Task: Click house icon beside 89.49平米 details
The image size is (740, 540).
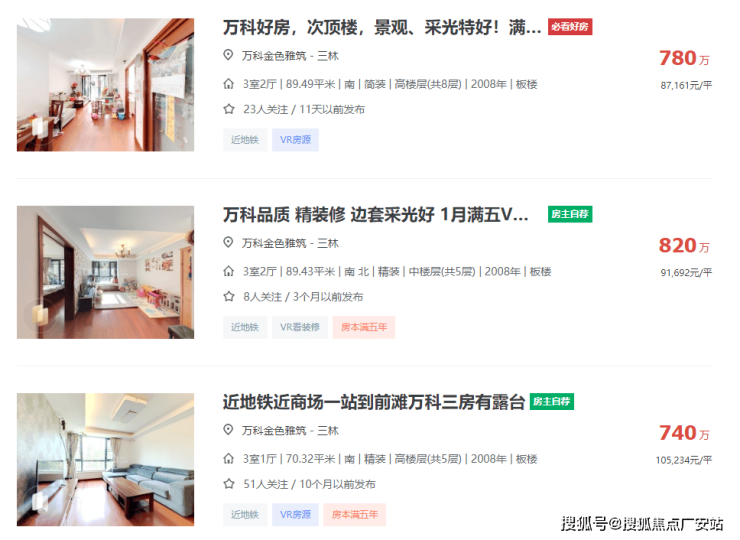Action: 228,84
